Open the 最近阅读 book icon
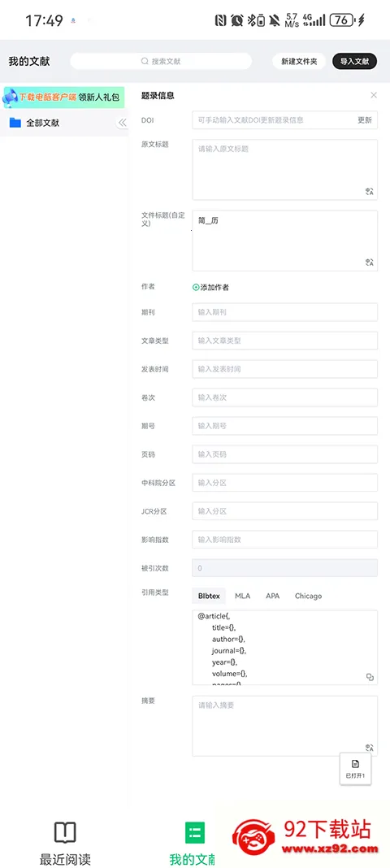The width and height of the screenshot is (390, 868). click(x=65, y=832)
